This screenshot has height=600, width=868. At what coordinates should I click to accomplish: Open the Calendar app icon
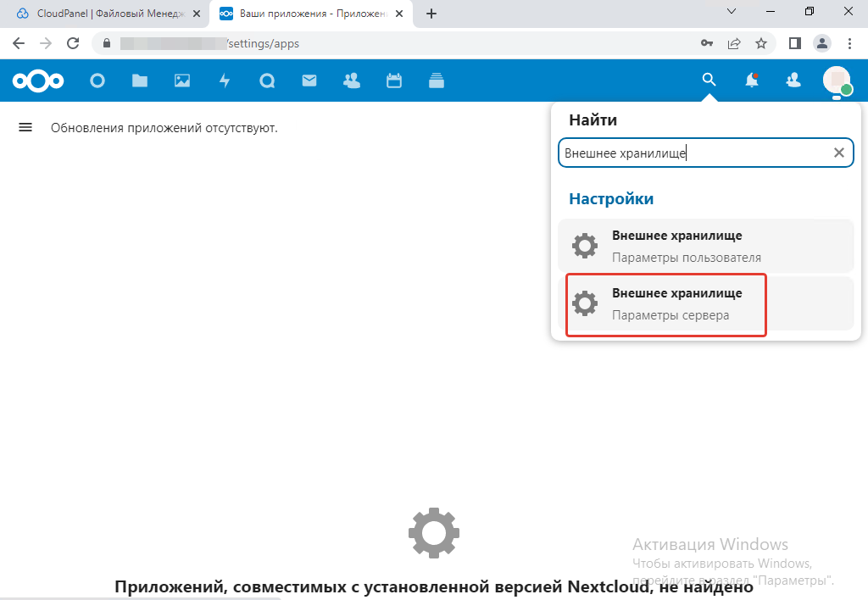coord(394,81)
